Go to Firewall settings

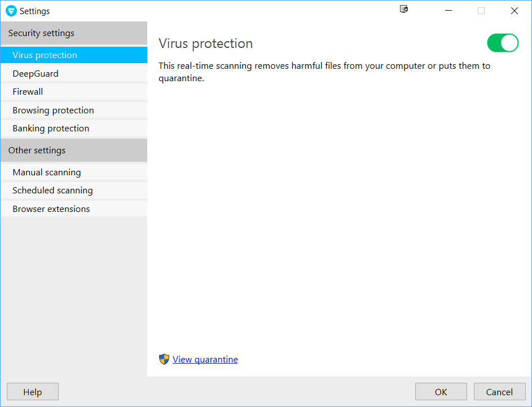[x=73, y=92]
